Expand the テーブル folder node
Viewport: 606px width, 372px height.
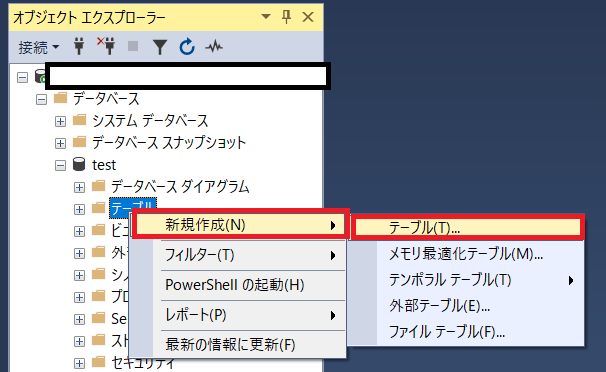79,209
